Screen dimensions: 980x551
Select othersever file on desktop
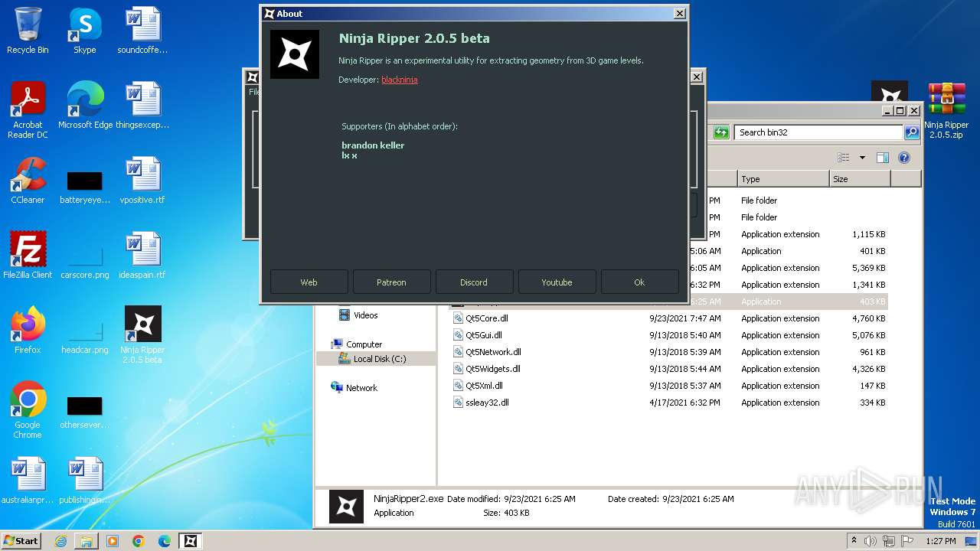[85, 412]
